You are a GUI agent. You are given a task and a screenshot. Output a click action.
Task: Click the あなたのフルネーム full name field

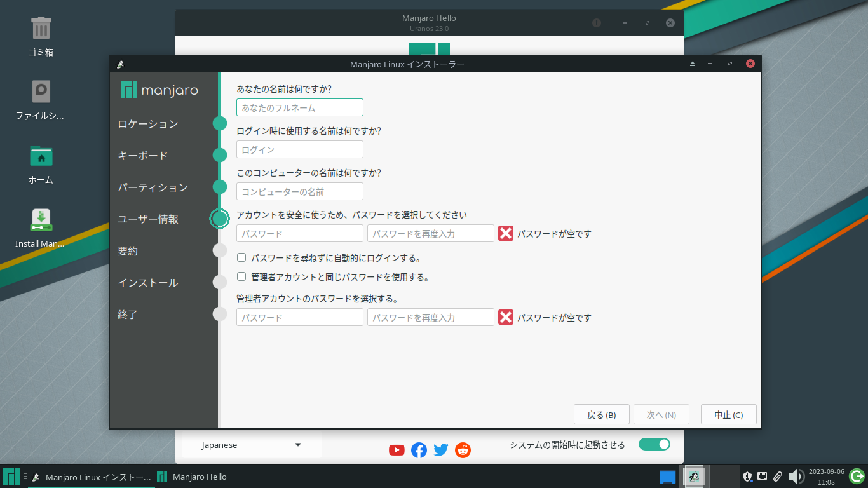click(x=300, y=107)
